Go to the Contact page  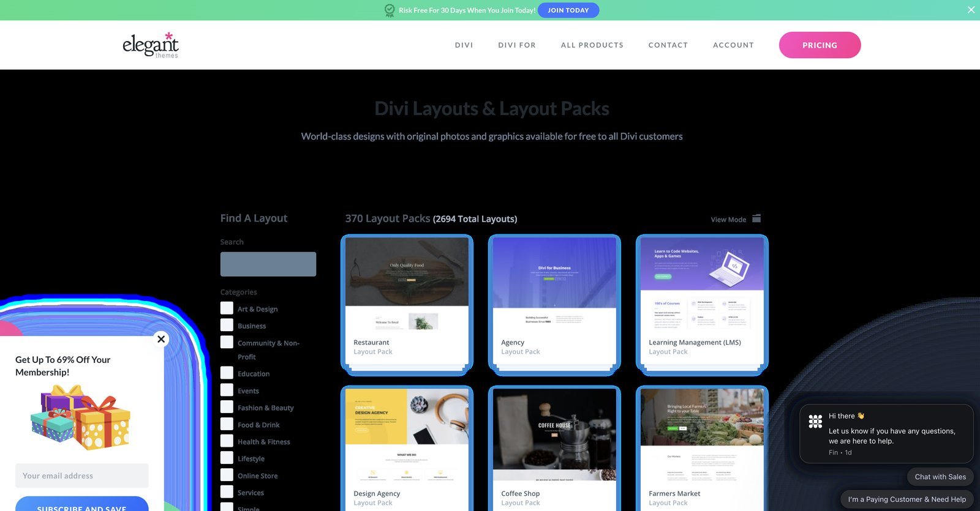668,45
